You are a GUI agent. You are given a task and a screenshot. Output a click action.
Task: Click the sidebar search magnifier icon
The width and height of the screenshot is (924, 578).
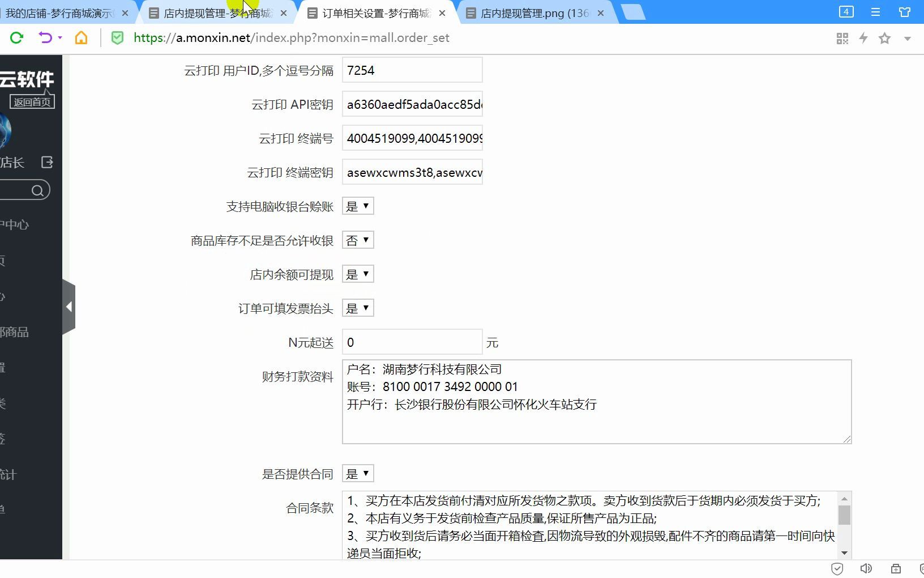pyautogui.click(x=37, y=190)
